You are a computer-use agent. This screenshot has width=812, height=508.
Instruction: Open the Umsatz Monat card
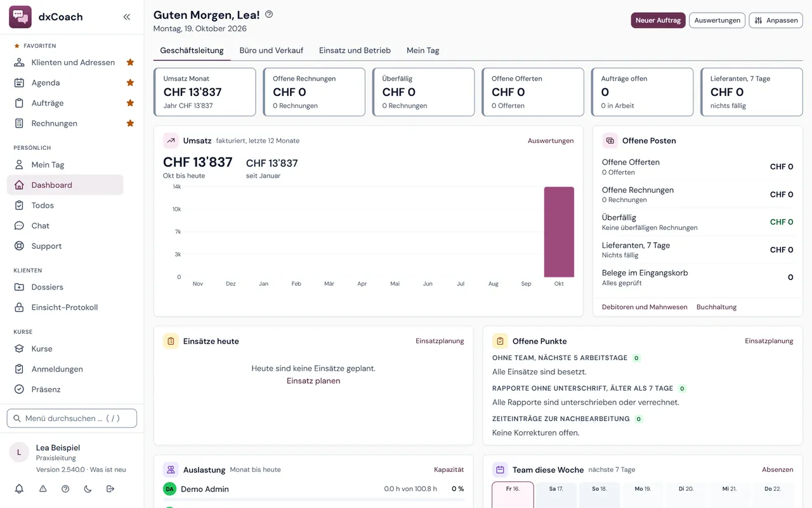click(204, 92)
